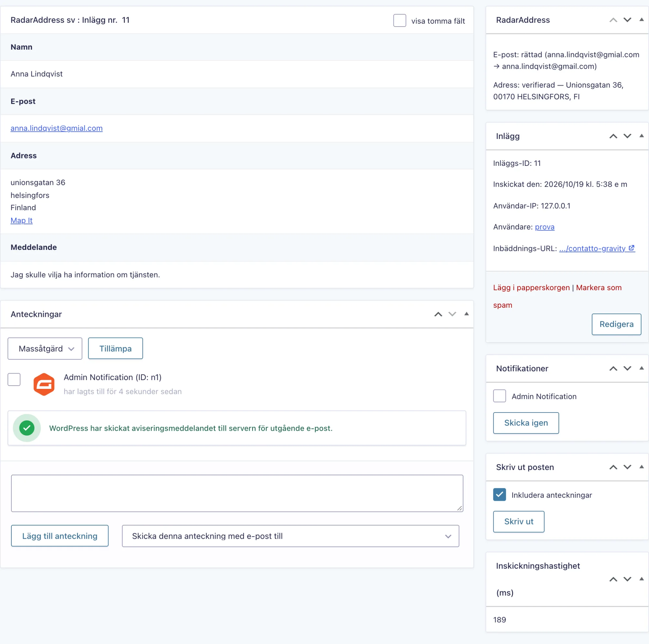The width and height of the screenshot is (649, 644).
Task: Click the Skriv ut button
Action: click(x=518, y=522)
